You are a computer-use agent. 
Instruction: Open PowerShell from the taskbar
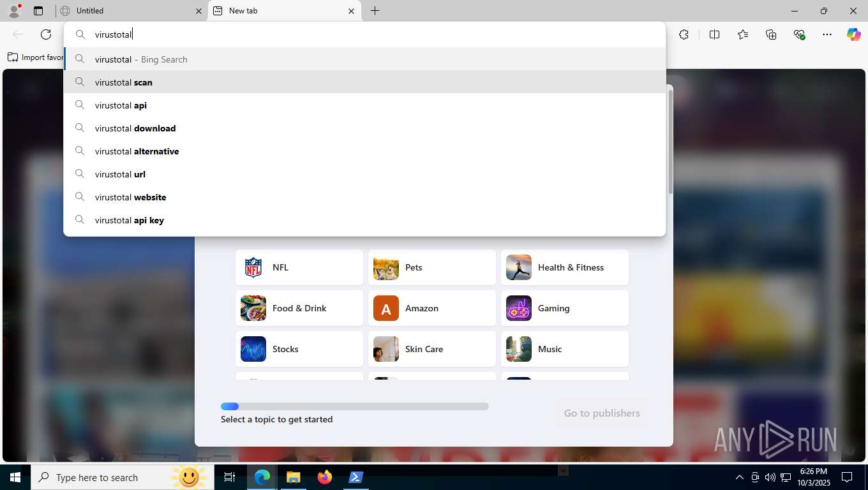point(355,477)
